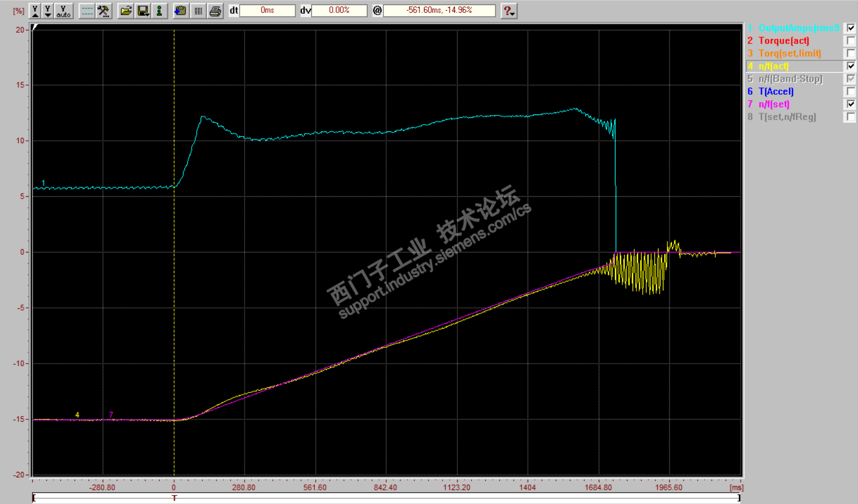858x504 pixels.
Task: Open trace settings via hammer tools icon
Action: 104,11
